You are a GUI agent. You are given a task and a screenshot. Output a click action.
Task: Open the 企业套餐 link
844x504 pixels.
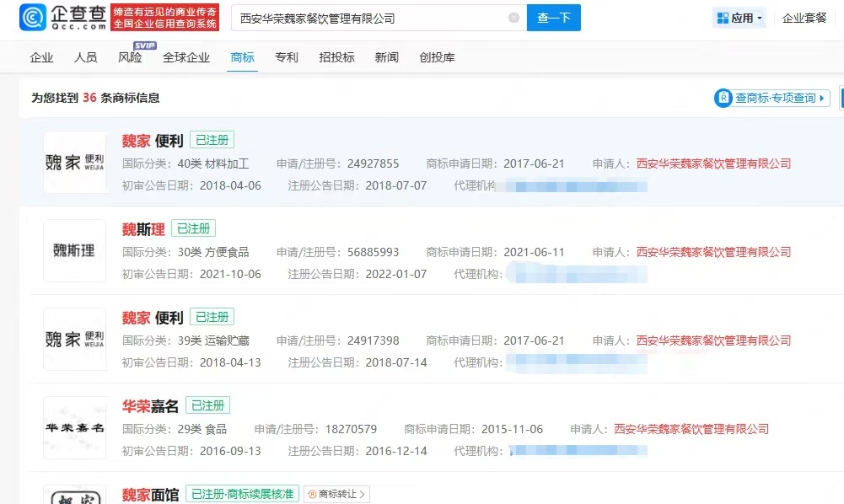804,18
